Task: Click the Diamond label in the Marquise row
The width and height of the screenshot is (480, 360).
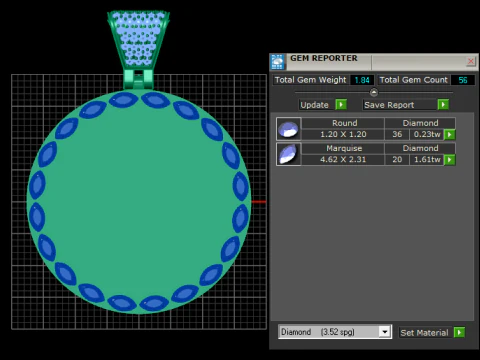Action: click(x=420, y=148)
